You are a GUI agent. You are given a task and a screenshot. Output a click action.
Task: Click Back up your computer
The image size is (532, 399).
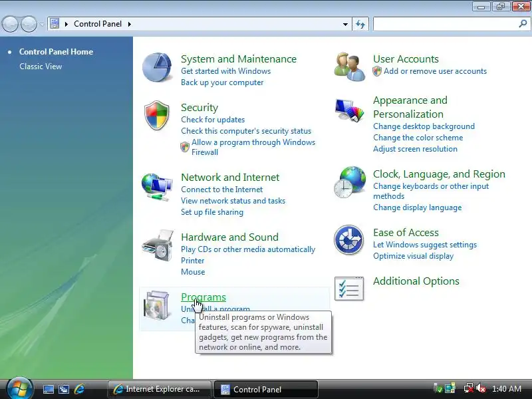pos(222,82)
